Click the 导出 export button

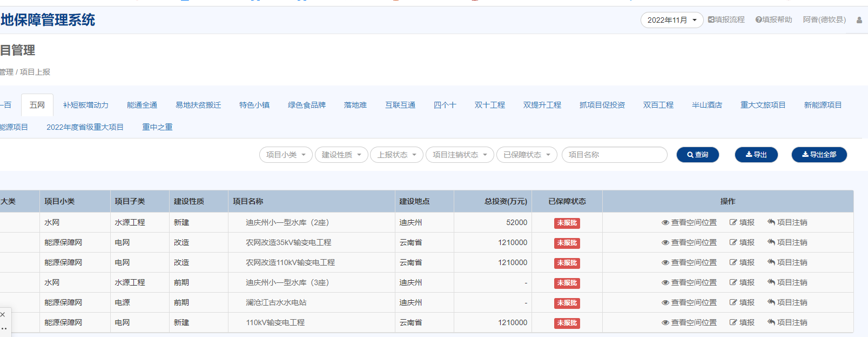tap(756, 155)
